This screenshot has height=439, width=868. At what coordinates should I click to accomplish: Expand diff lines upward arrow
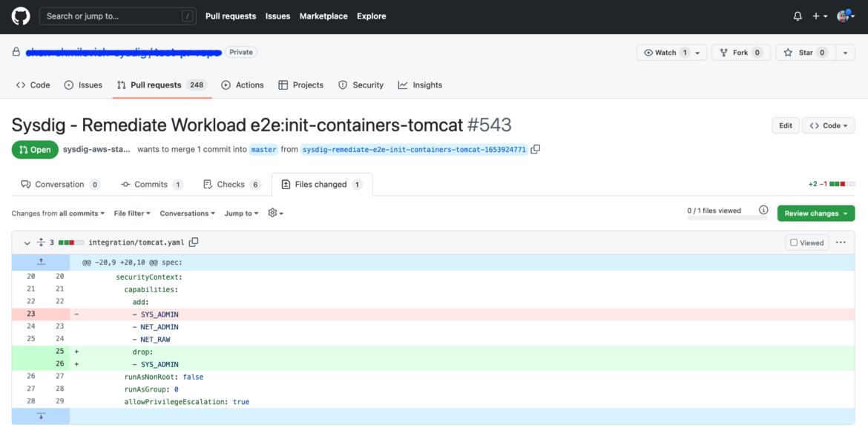[x=41, y=262]
